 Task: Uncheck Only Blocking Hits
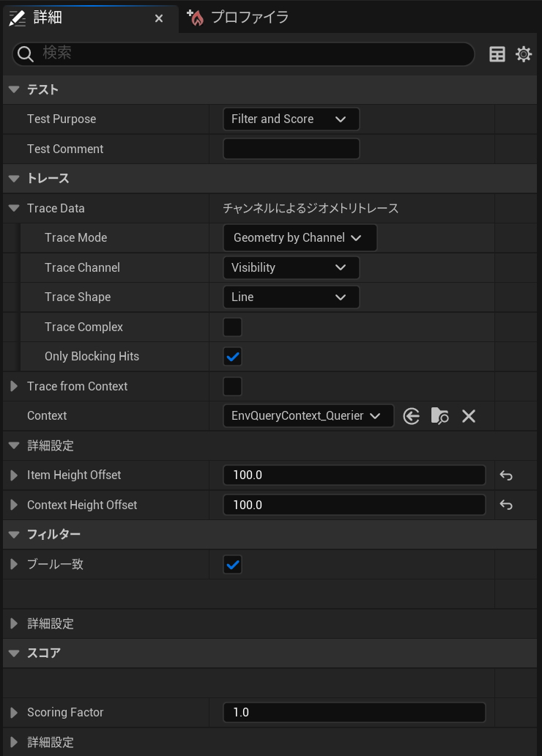click(x=233, y=357)
